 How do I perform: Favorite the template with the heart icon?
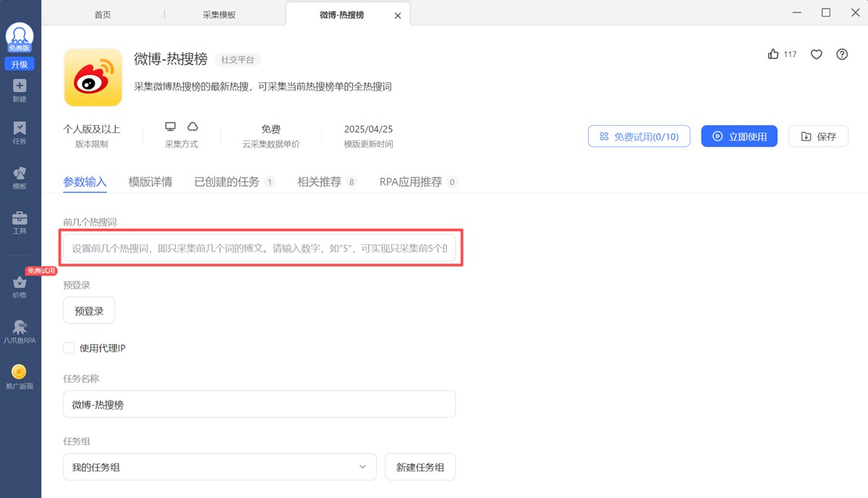click(x=816, y=54)
